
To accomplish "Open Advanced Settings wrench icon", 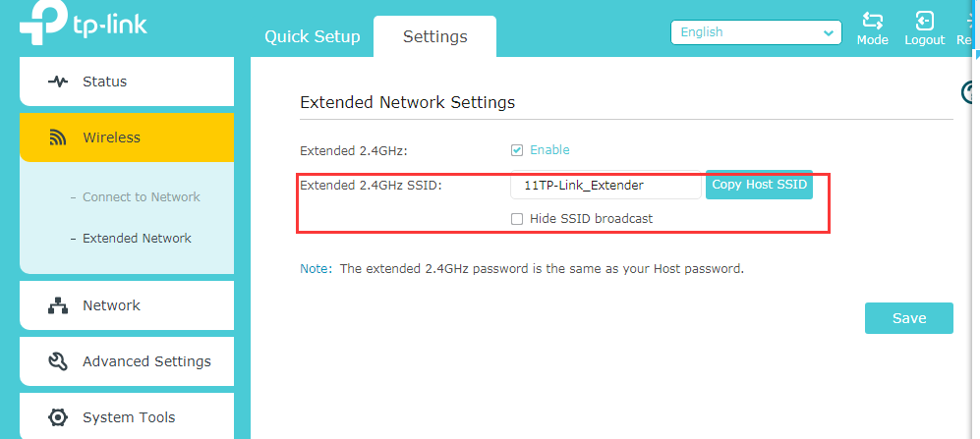I will click(58, 361).
